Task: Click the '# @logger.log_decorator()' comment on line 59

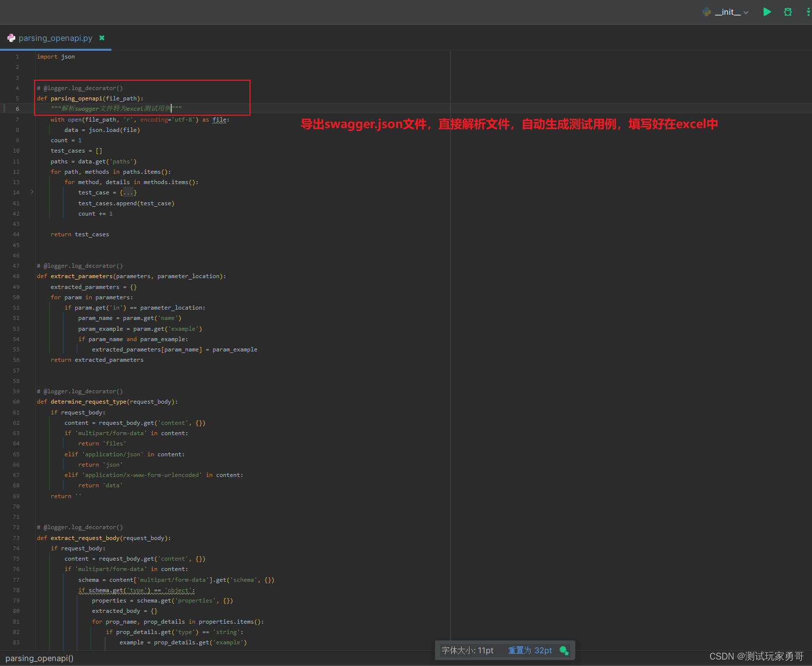Action: pos(80,391)
